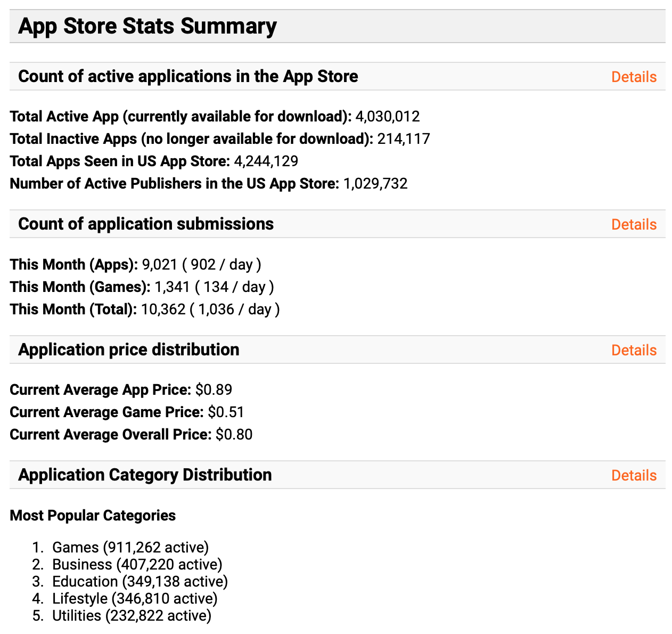Click 'Current Average Game Price' label
The image size is (672, 634).
tap(107, 412)
